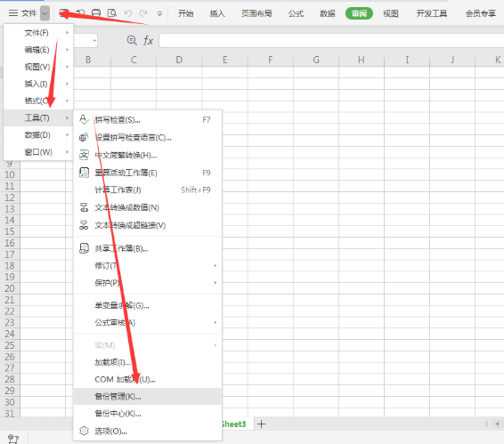Viewport: 504px width, 444px height.
Task: Expand the 保护(P) submenu arrow
Action: click(215, 283)
